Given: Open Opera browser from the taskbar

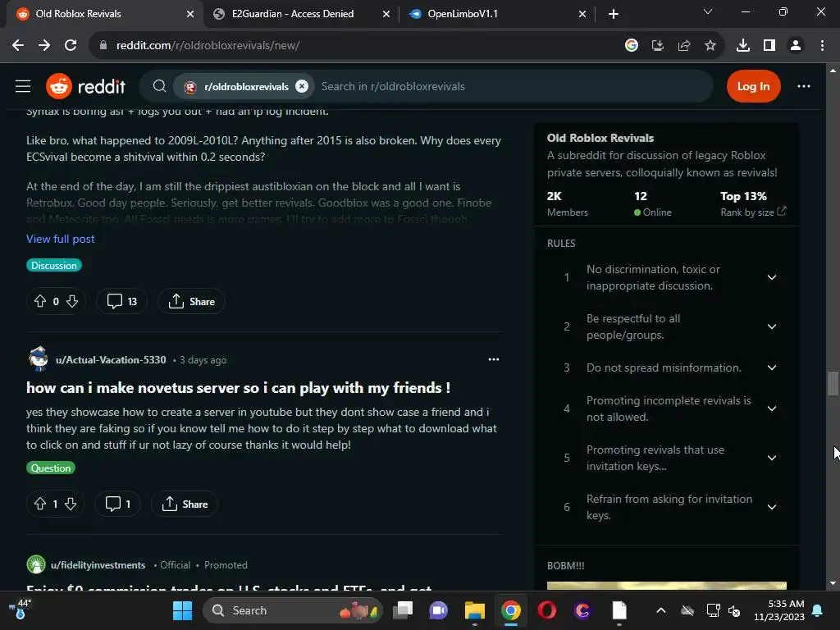Looking at the screenshot, I should tap(547, 610).
